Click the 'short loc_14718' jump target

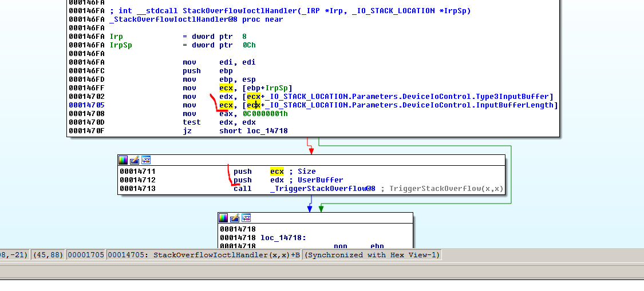tap(254, 131)
